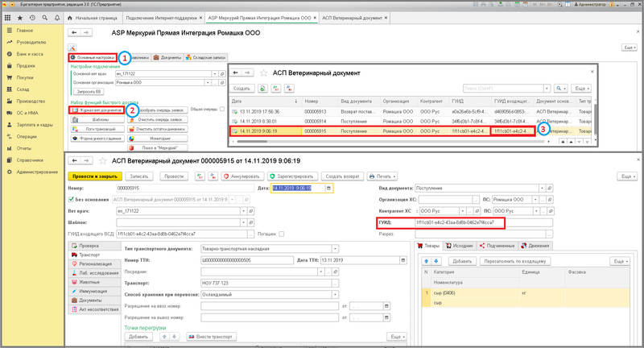Open Лаб. исследования side tab

(94, 273)
